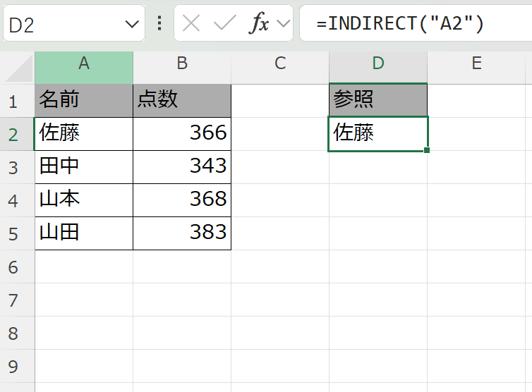The height and width of the screenshot is (392, 532).
Task: Select column D header
Action: (378, 63)
